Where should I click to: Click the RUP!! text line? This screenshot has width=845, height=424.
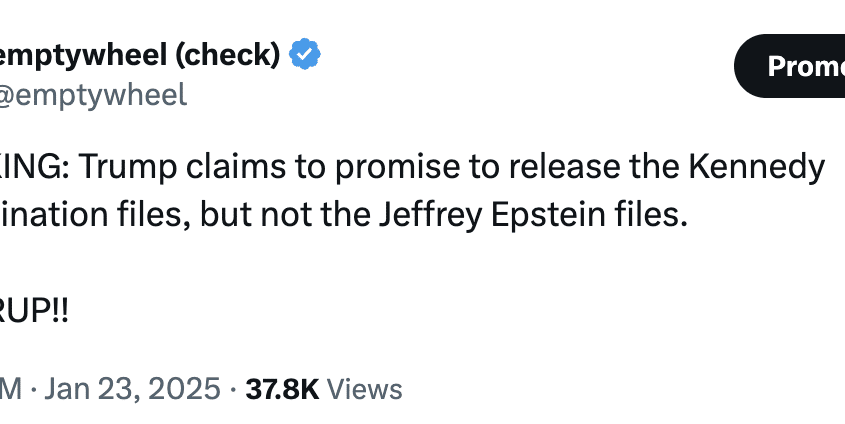[34, 311]
